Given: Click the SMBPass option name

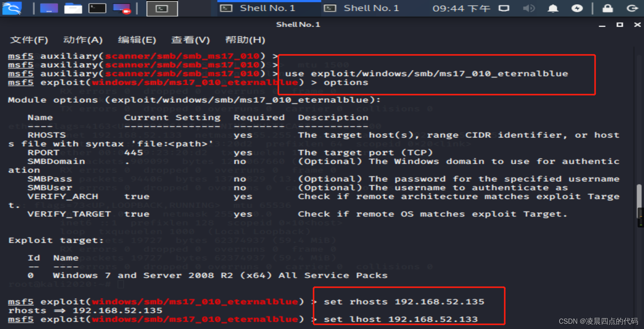Looking at the screenshot, I should pos(49,179).
